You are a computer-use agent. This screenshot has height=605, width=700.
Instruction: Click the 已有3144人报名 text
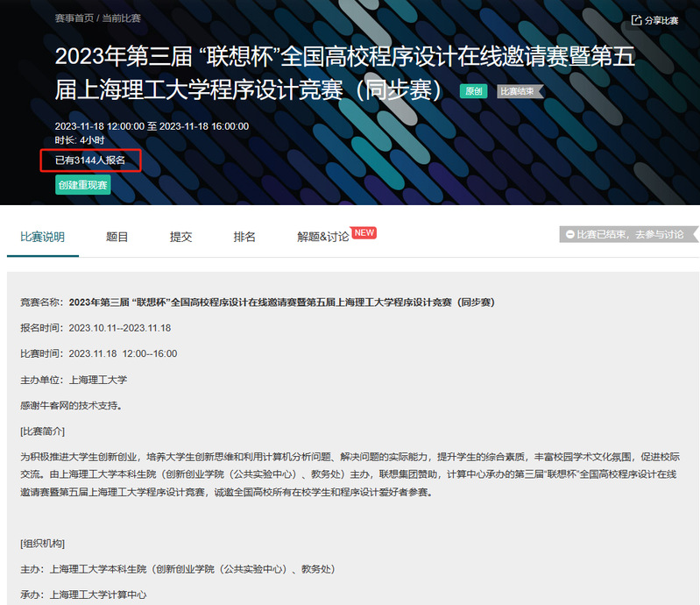coord(90,160)
